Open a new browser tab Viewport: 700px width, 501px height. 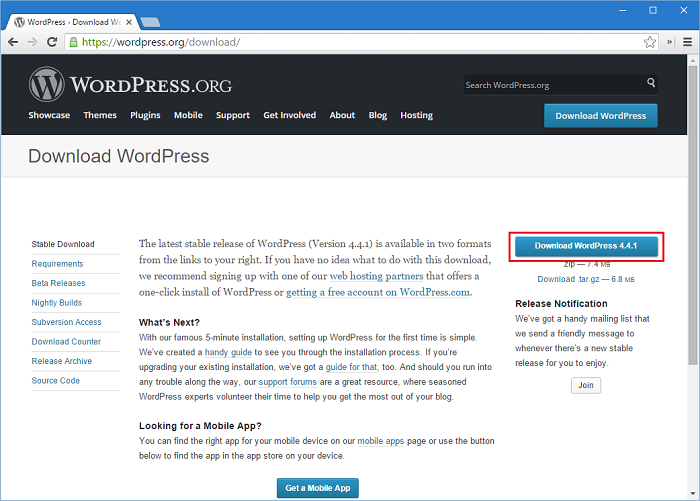tap(150, 22)
